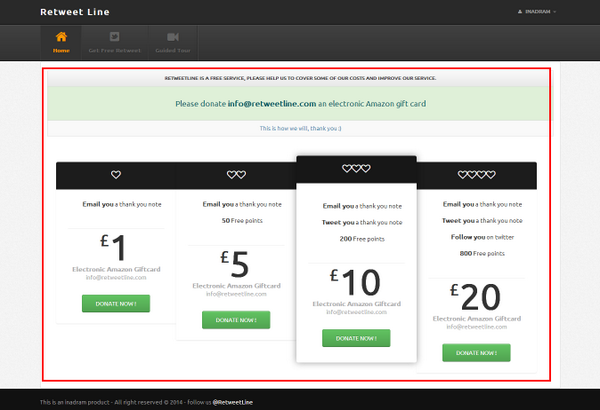Click 'This is how we will, thank you :)' text
Viewport: 600px width, 410px height.
[x=300, y=128]
